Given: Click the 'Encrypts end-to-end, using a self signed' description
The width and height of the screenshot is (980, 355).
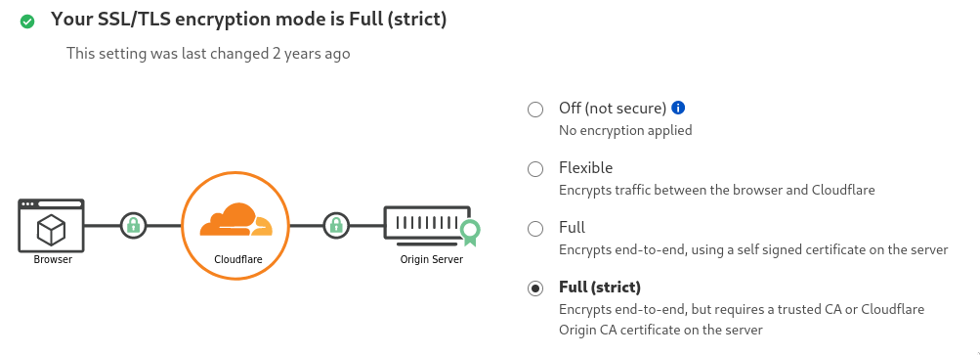Looking at the screenshot, I should [x=753, y=249].
